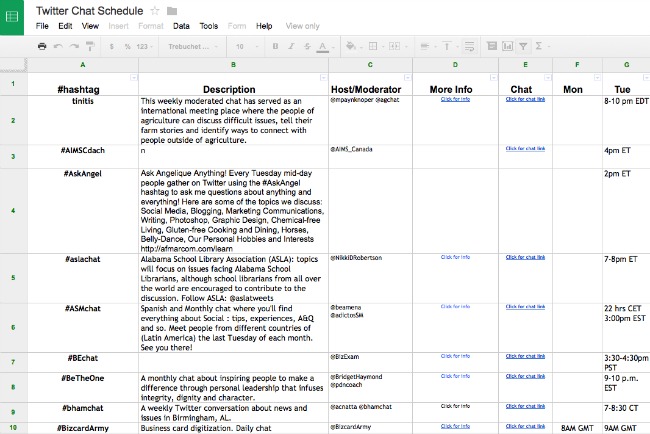Open horizontal align icon
Screen dimensions: 650x434
tap(424, 46)
